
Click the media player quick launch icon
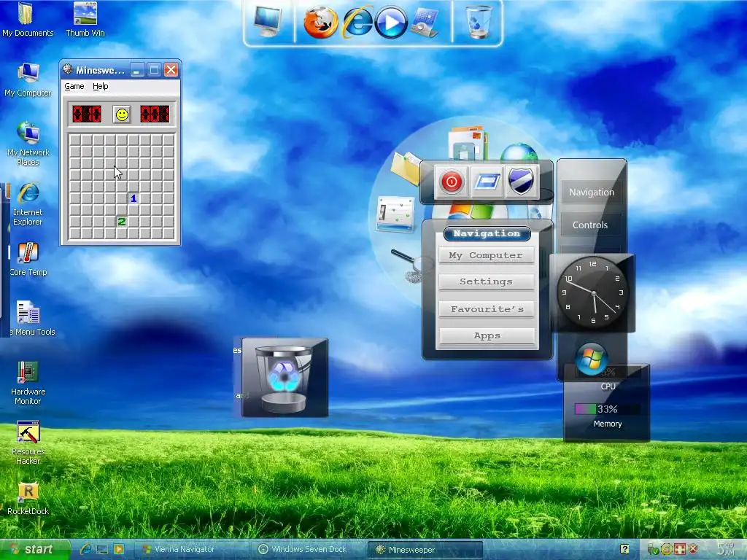(x=119, y=550)
